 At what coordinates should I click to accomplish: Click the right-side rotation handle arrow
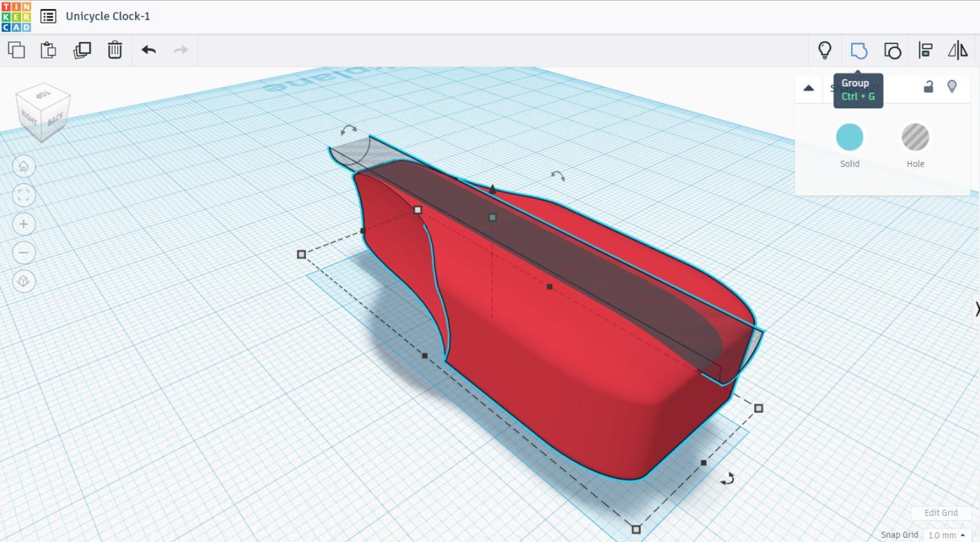coord(558,176)
